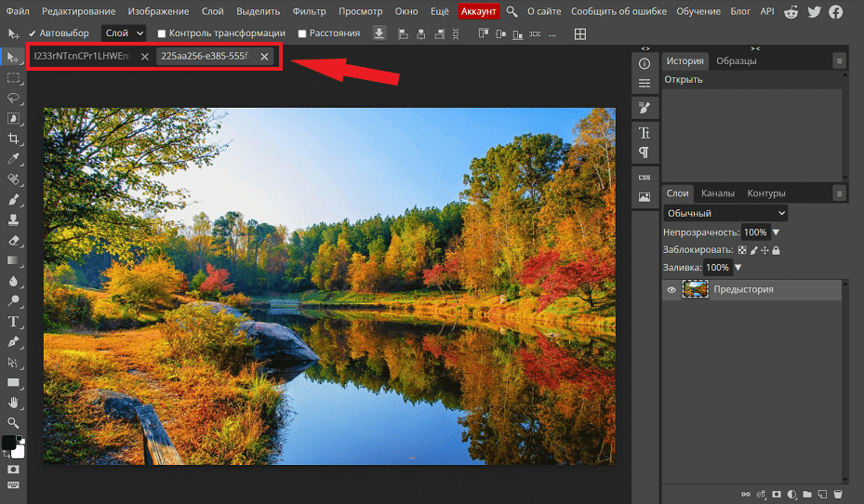Expand the Непрозрачность opacity arrow
This screenshot has height=504, width=864.
pyautogui.click(x=776, y=232)
